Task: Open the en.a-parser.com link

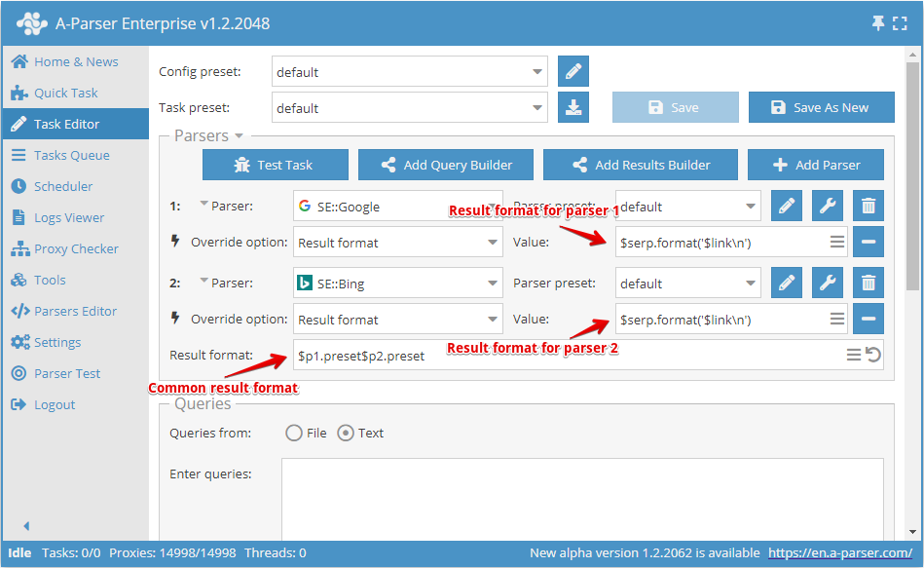Action: pos(839,553)
